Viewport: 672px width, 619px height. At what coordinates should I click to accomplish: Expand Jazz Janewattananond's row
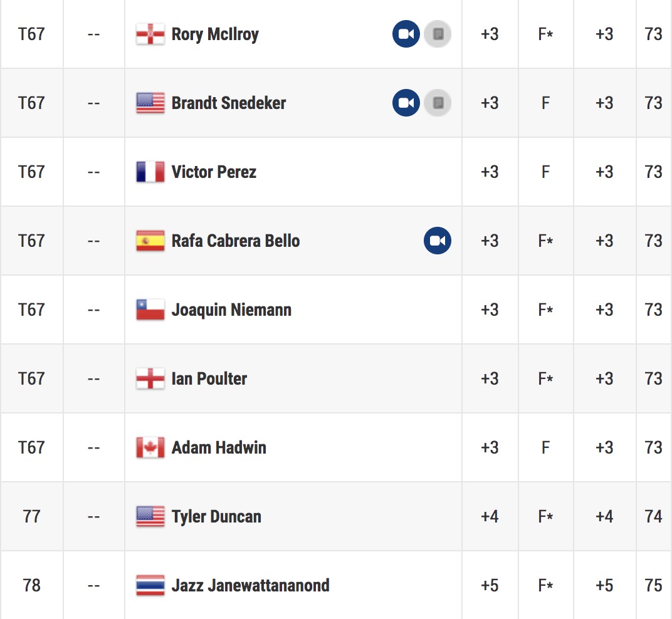(336, 585)
